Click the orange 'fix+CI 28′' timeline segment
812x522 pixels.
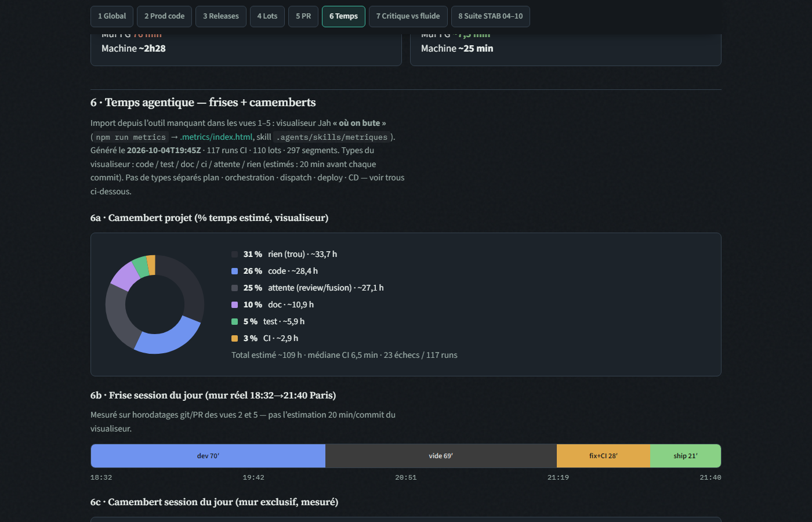click(604, 456)
